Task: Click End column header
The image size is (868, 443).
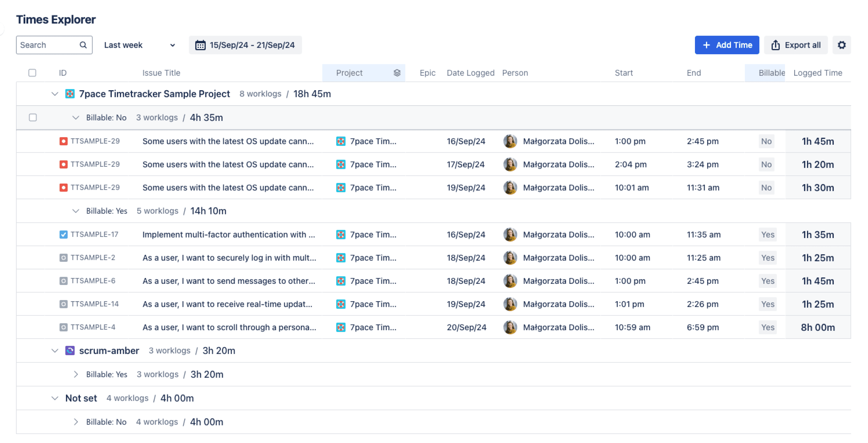Action: point(694,73)
